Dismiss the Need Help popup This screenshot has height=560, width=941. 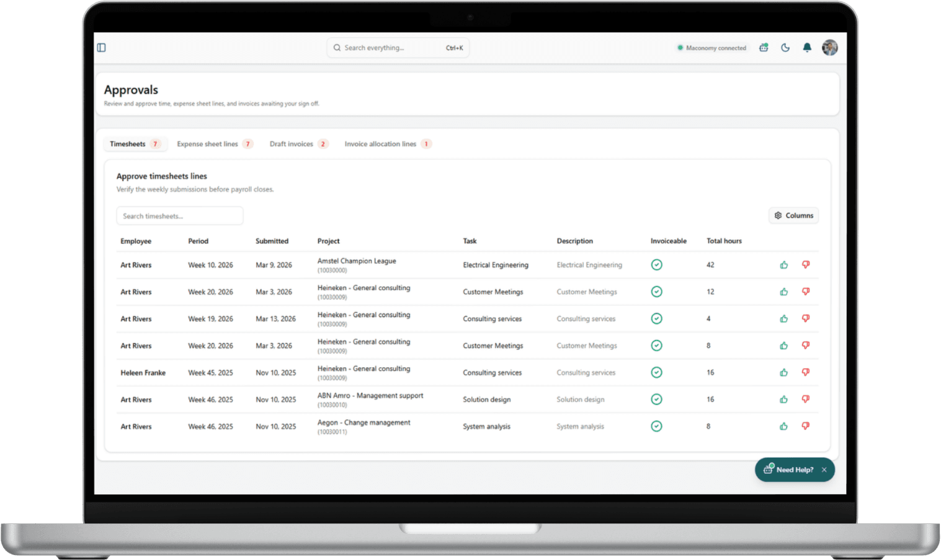(x=824, y=469)
